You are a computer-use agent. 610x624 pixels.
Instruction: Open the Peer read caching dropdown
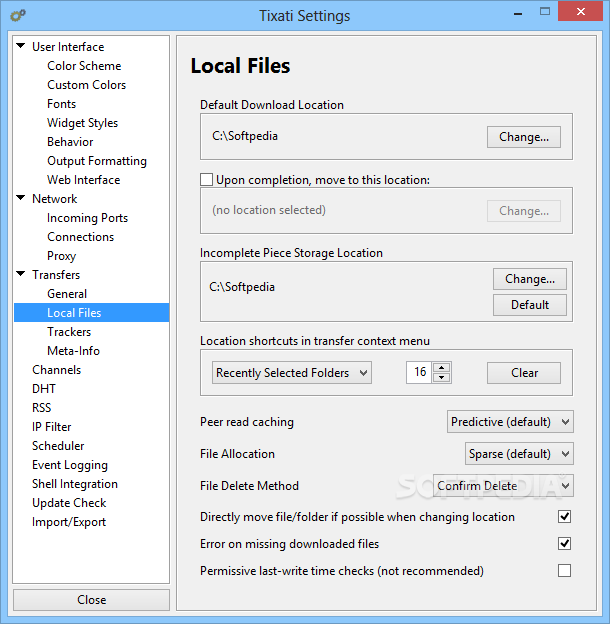click(510, 421)
